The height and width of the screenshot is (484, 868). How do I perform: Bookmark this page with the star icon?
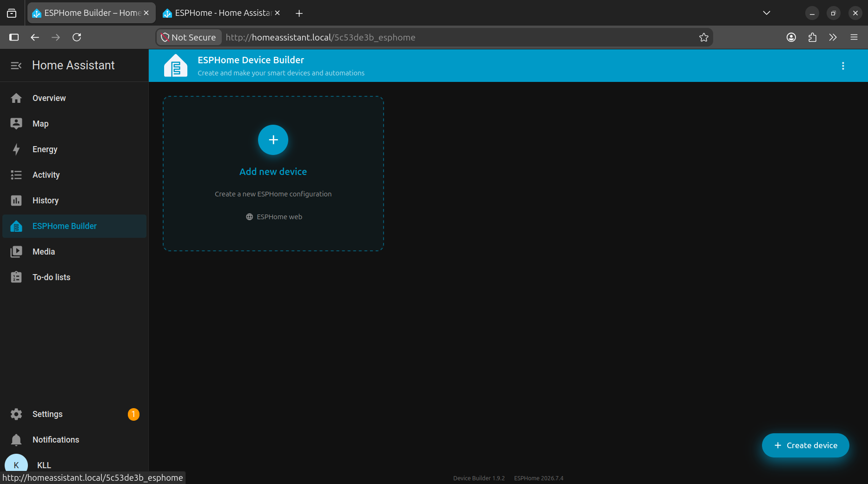(704, 37)
